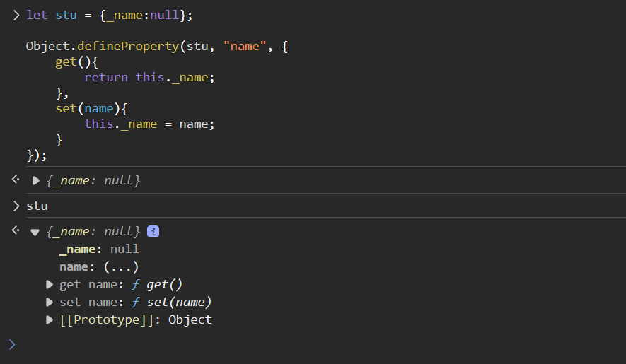The image size is (626, 364).
Task: Click the return this._name code line
Action: click(x=149, y=77)
